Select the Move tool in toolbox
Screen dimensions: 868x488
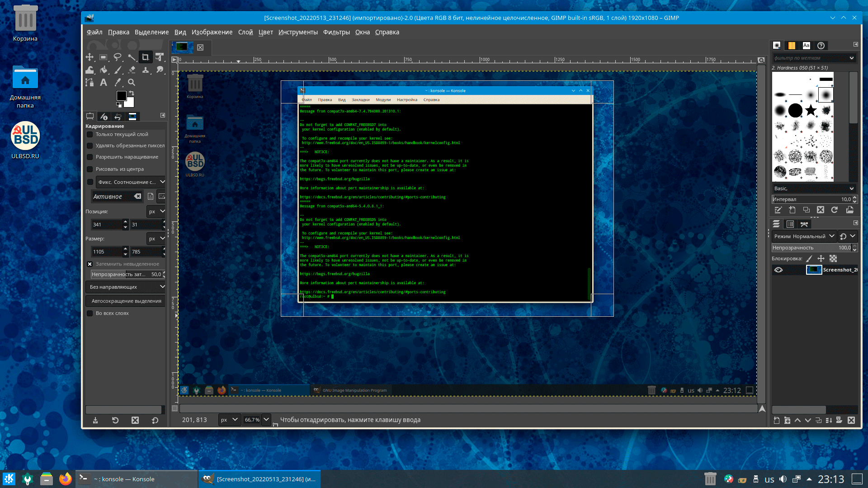tap(90, 57)
